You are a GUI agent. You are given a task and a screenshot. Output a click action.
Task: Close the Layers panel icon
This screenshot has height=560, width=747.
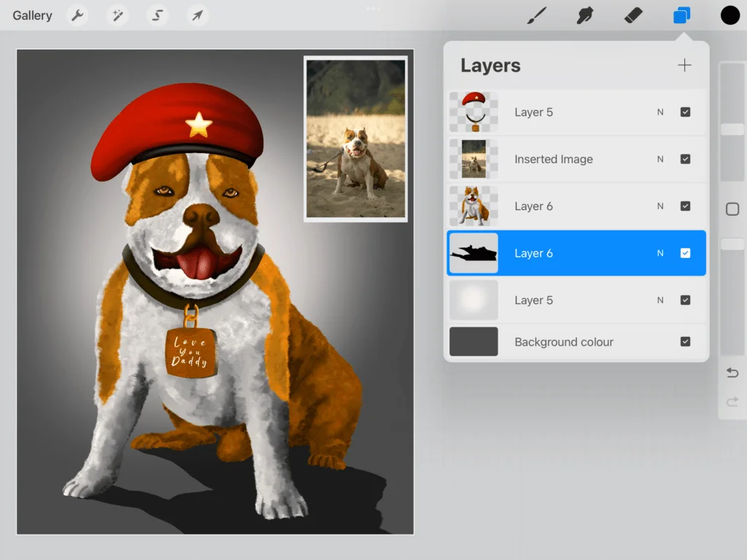pos(682,16)
